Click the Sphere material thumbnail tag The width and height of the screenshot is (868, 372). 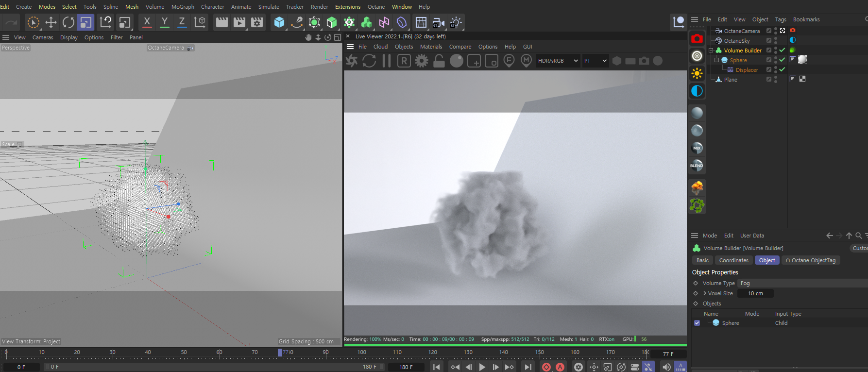click(x=802, y=59)
